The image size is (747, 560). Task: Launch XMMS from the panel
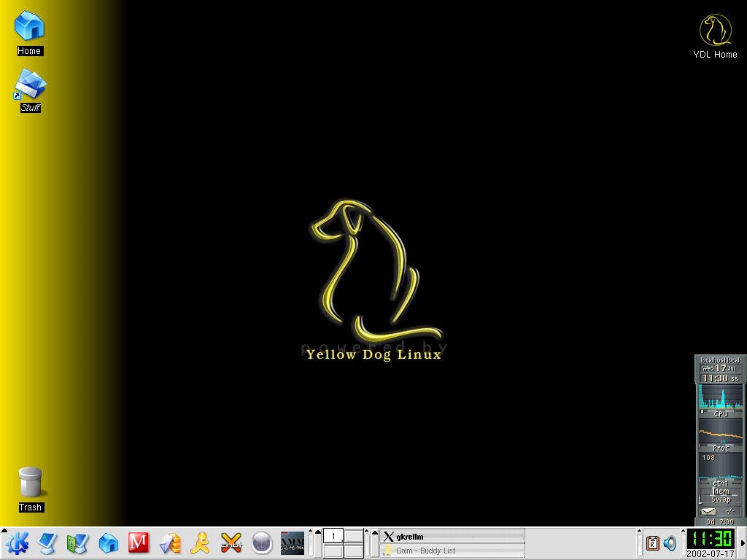[292, 543]
